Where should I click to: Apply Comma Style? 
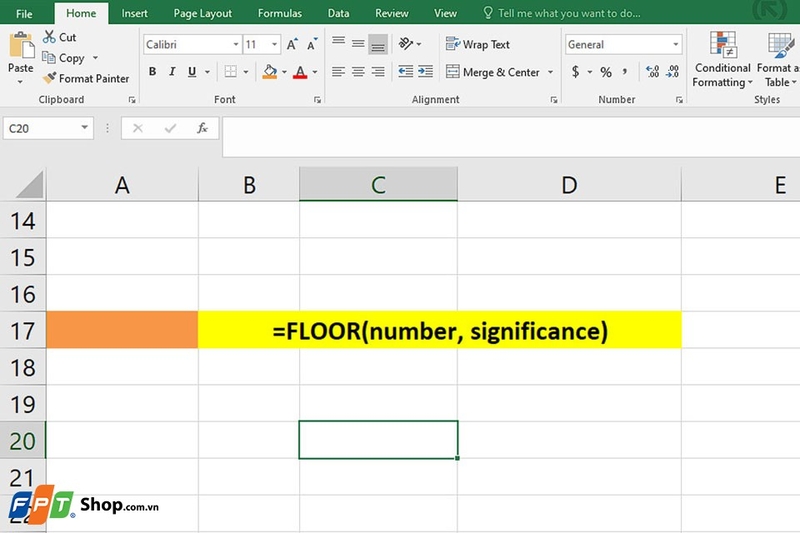click(624, 72)
